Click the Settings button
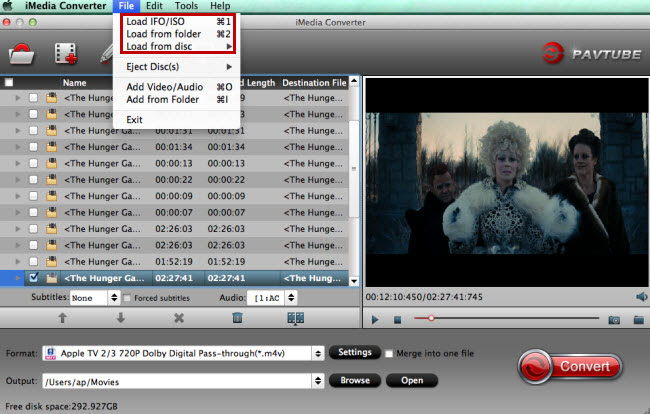This screenshot has width=650, height=414. pyautogui.click(x=355, y=353)
